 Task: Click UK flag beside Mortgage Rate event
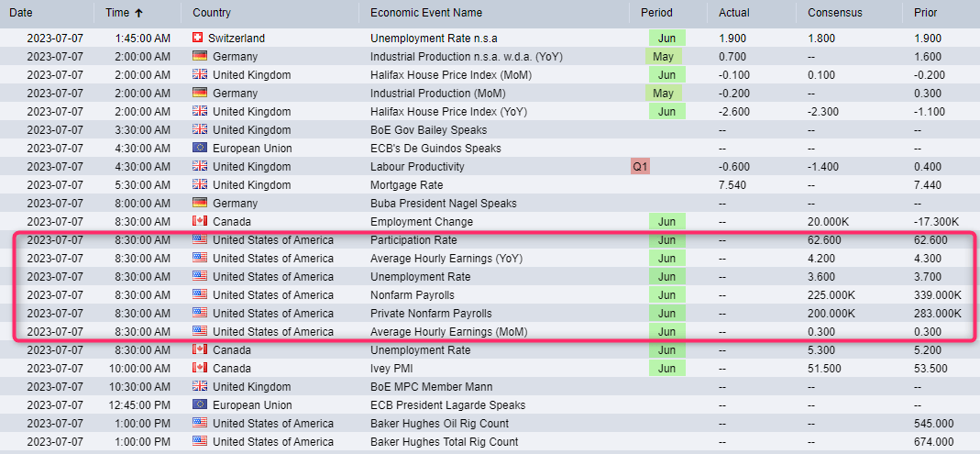tap(199, 185)
